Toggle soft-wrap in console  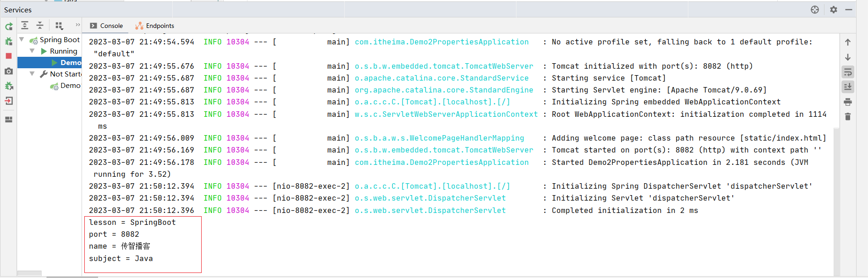click(x=848, y=72)
